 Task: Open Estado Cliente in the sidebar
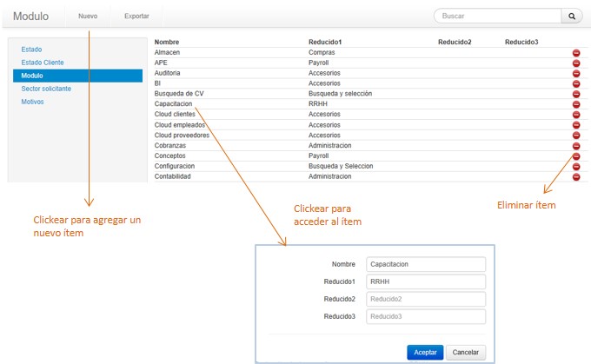click(x=43, y=63)
